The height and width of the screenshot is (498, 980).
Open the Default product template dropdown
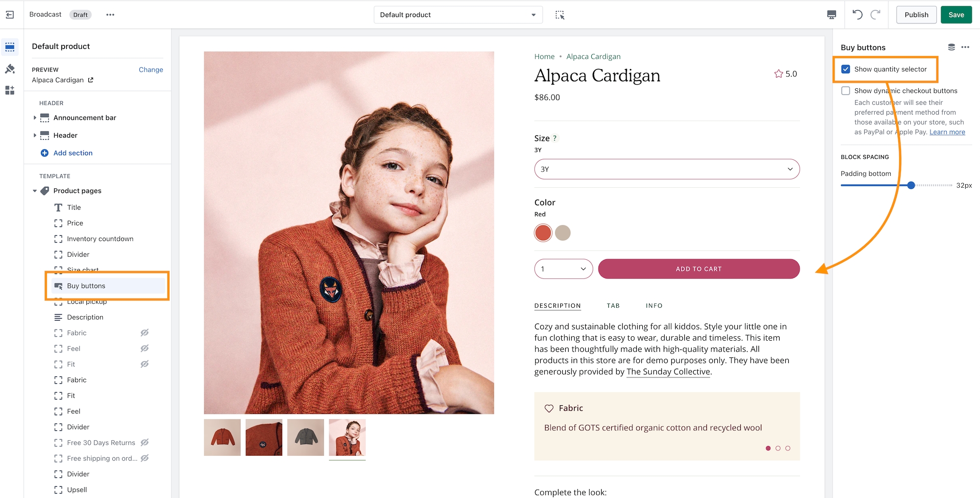(x=458, y=15)
